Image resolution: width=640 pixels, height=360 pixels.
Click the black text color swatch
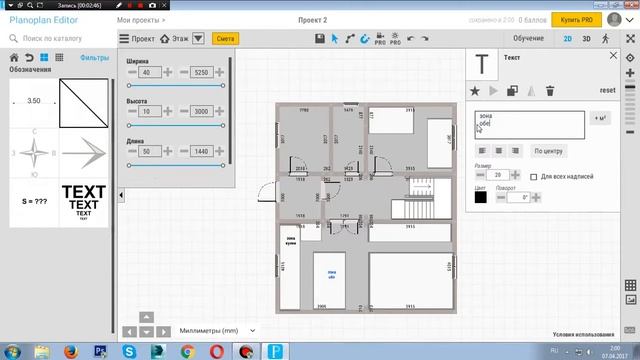(x=480, y=197)
